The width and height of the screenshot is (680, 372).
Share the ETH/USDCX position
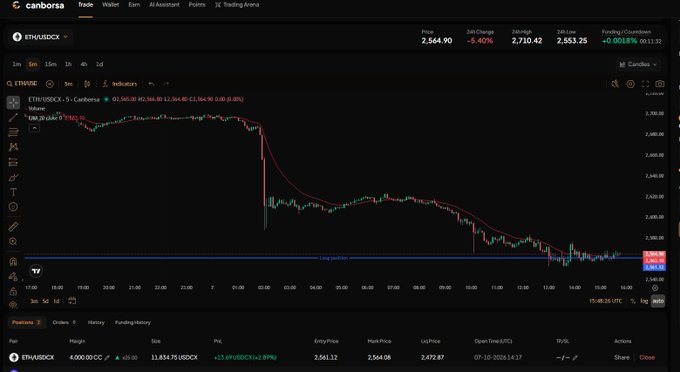[x=621, y=358]
